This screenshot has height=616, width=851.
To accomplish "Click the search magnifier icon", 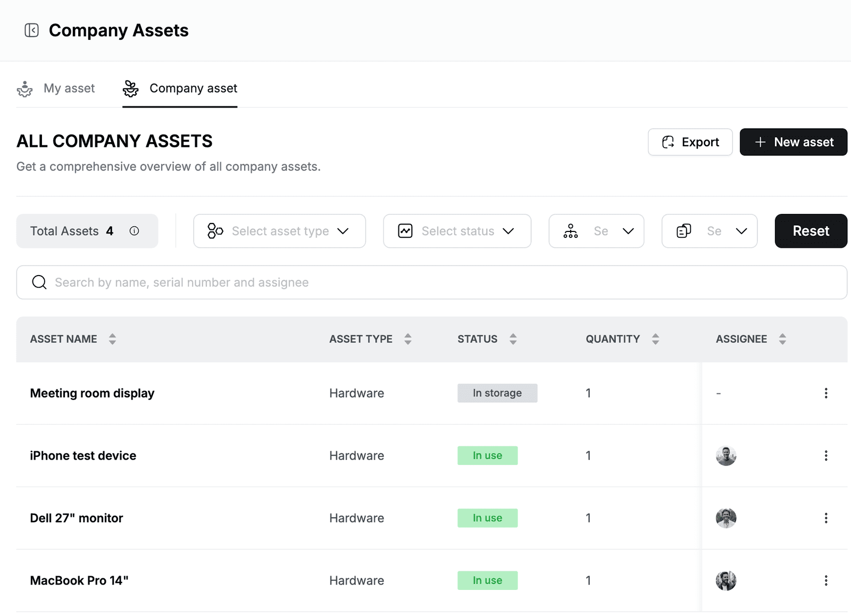I will [x=39, y=282].
